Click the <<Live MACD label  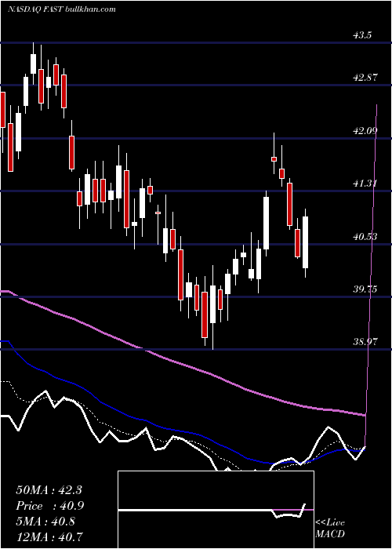point(330,529)
